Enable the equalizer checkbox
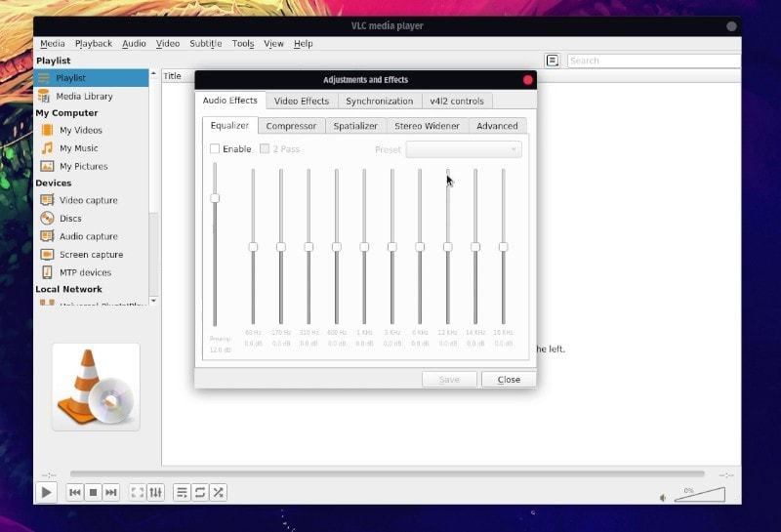The image size is (781, 532). 215,149
